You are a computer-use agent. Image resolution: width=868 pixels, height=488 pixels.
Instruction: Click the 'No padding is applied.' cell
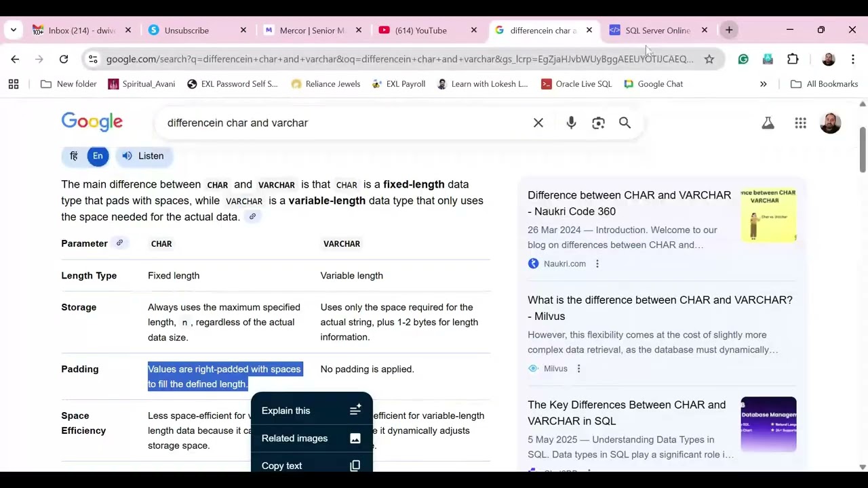(x=367, y=369)
